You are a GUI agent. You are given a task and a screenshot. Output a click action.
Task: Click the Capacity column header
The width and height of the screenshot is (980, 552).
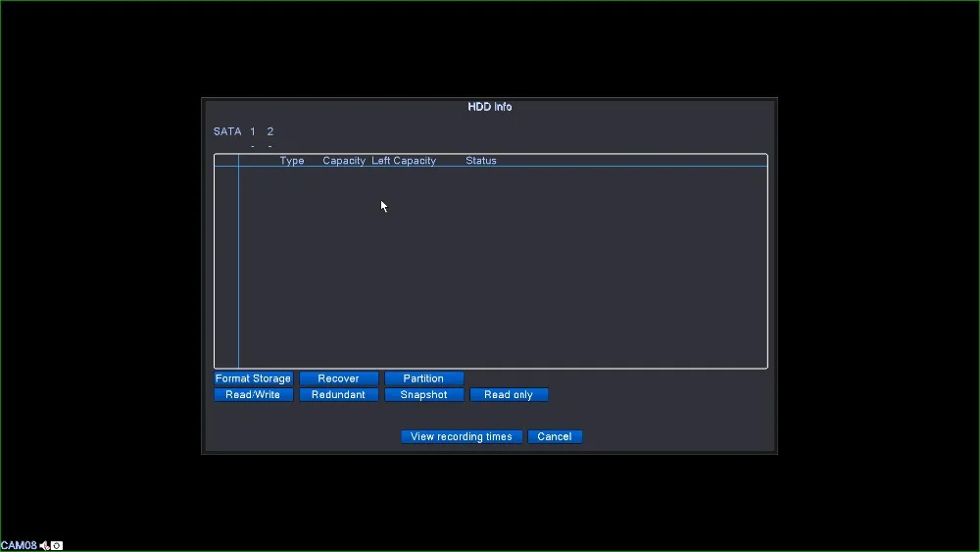tap(344, 161)
